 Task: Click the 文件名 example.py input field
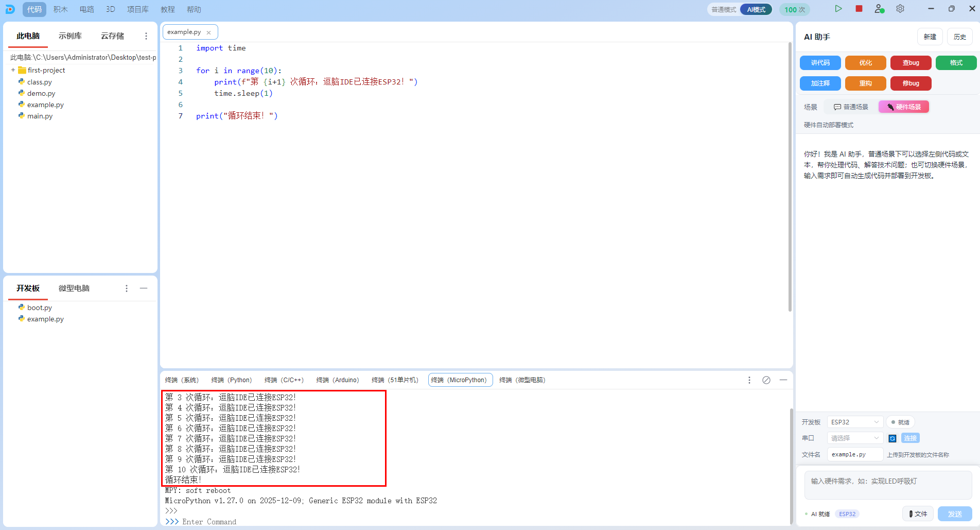point(855,454)
